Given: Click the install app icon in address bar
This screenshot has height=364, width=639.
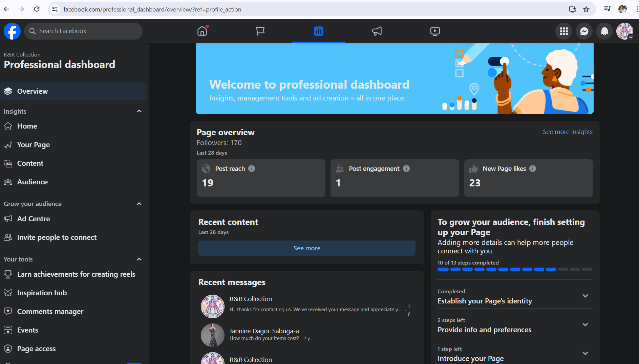Looking at the screenshot, I should click(x=572, y=9).
